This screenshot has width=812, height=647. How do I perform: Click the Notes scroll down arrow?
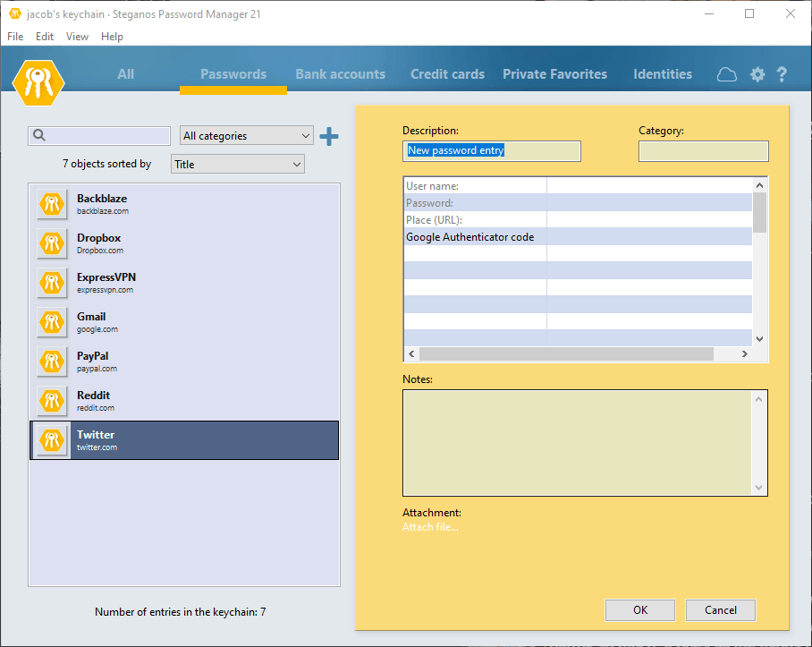tap(758, 488)
